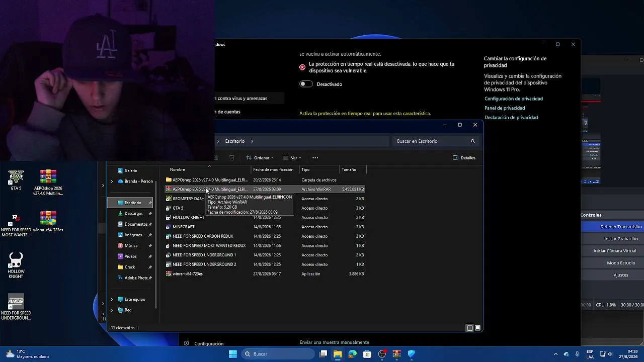Click the OneDrive cloud icon in the system tray
This screenshot has width=644, height=362.
pyautogui.click(x=567, y=354)
